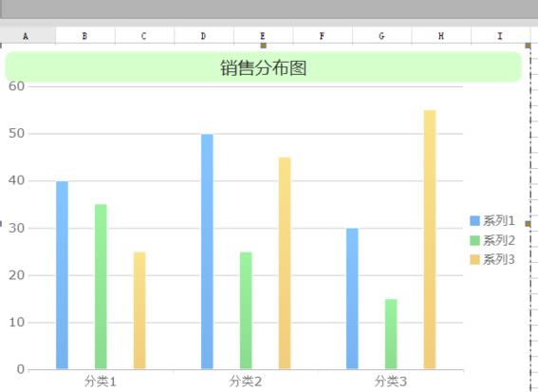Select column header H
Image resolution: width=538 pixels, height=392 pixels.
[441, 36]
